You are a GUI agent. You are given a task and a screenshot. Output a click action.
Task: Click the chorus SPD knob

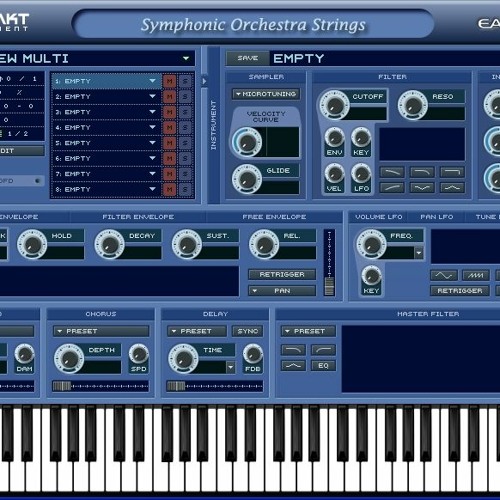139,354
